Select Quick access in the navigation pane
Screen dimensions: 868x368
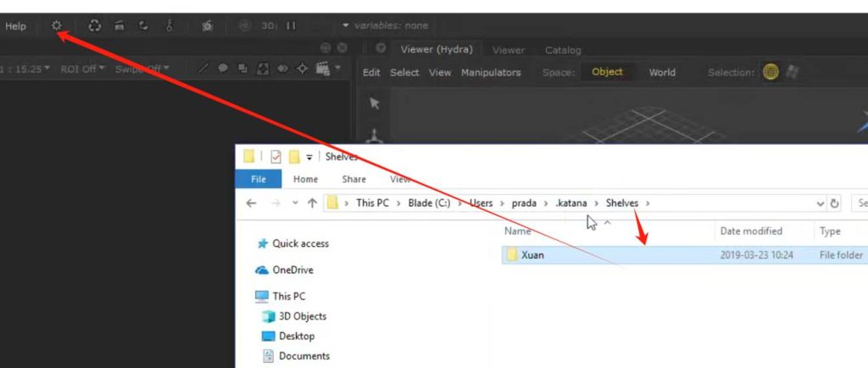point(300,243)
